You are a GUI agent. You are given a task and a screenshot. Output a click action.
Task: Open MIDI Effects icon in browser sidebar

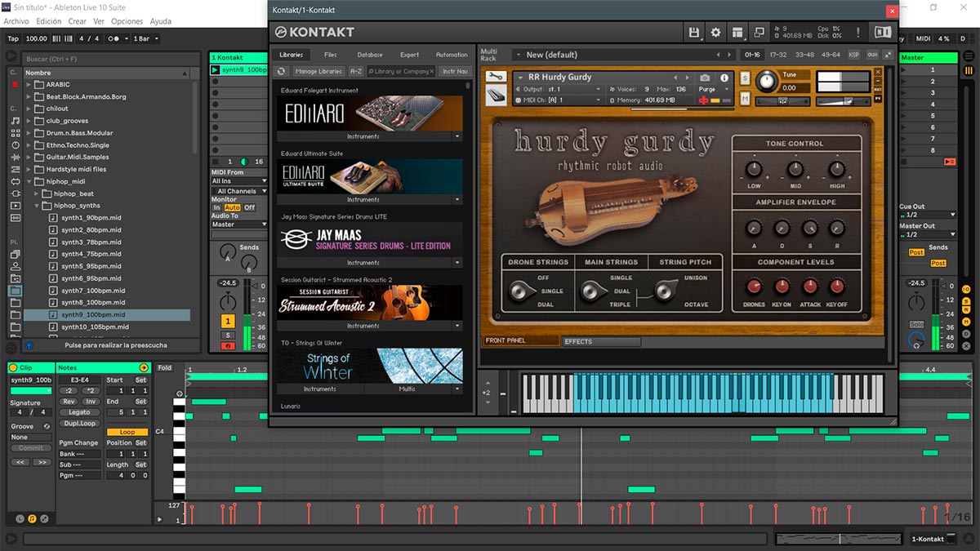click(x=15, y=169)
